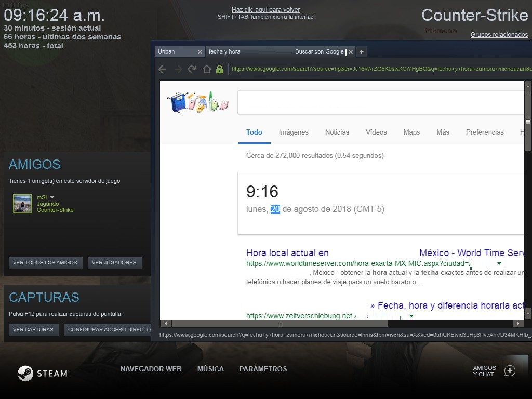Open MÚSICA in the overlay bar

tap(210, 369)
